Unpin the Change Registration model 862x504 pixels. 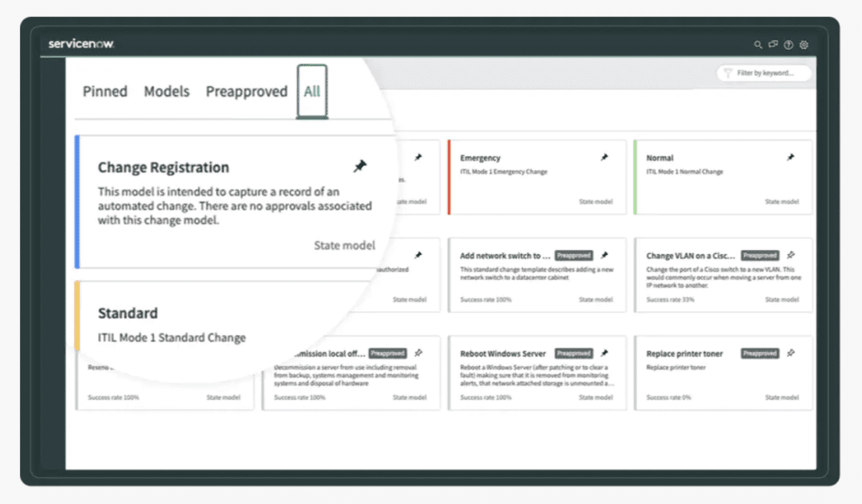pyautogui.click(x=361, y=167)
